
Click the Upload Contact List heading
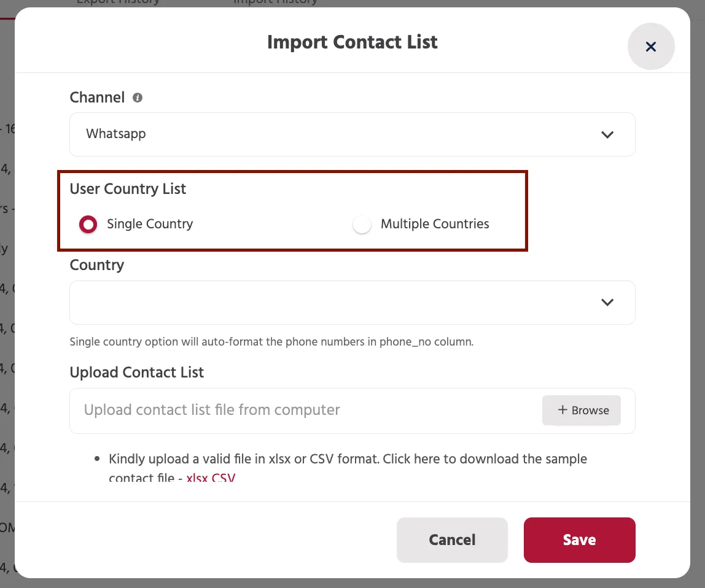coord(137,372)
